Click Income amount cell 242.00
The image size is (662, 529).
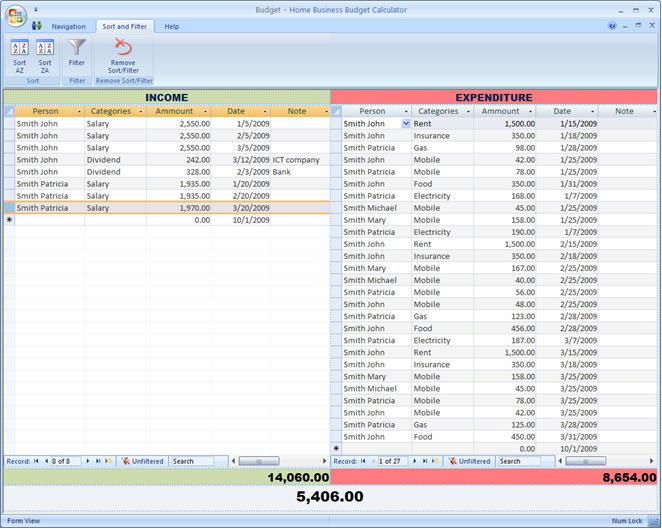179,160
